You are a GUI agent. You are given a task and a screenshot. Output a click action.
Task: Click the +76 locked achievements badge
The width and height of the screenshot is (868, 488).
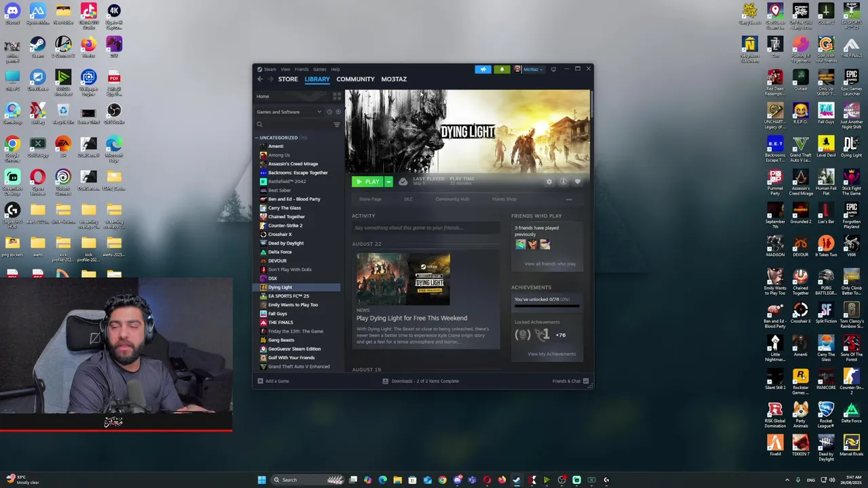(x=560, y=335)
